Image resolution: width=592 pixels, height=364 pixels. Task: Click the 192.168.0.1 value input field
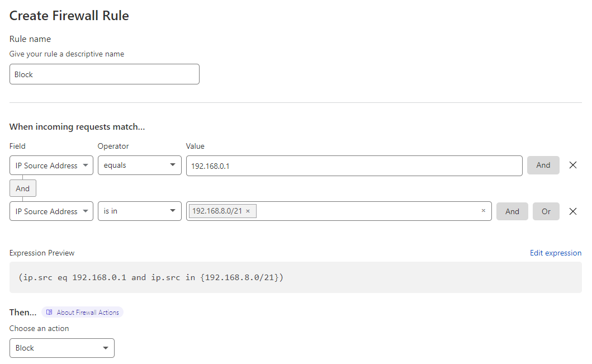click(354, 166)
